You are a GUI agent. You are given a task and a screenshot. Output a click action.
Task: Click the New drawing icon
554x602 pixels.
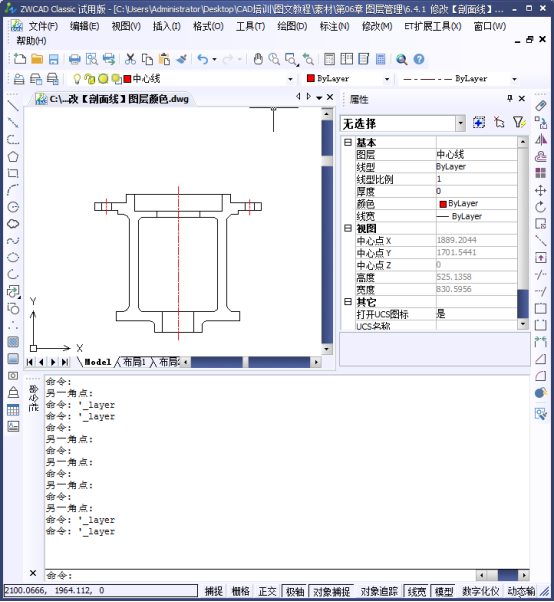[x=20, y=59]
